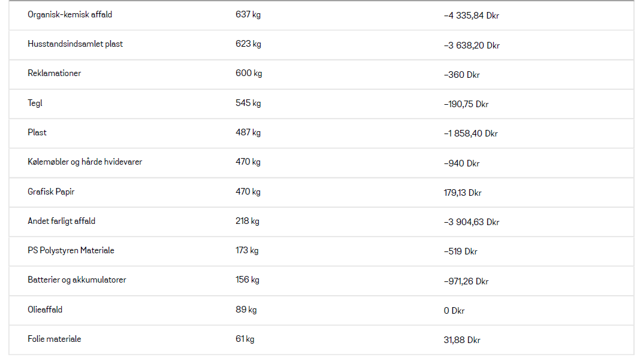Select the 179,13 Dkr amount cell
The width and height of the screenshot is (637, 364).
pos(462,193)
